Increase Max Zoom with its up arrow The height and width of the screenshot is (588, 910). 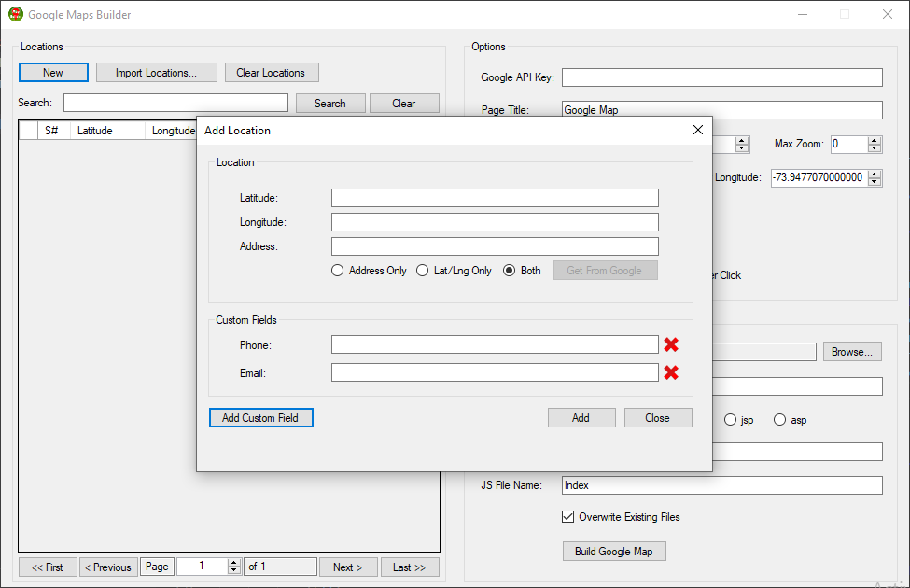[x=874, y=140]
